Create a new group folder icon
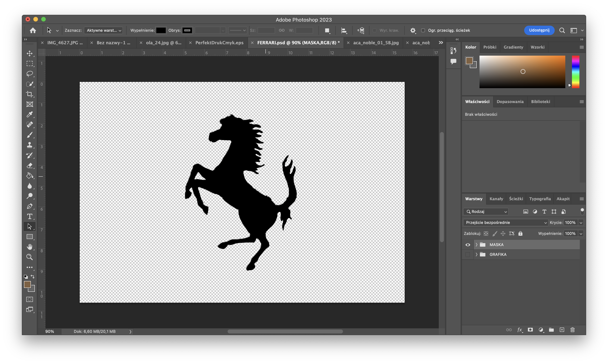Screen dimensions: 608x364 point(551,330)
